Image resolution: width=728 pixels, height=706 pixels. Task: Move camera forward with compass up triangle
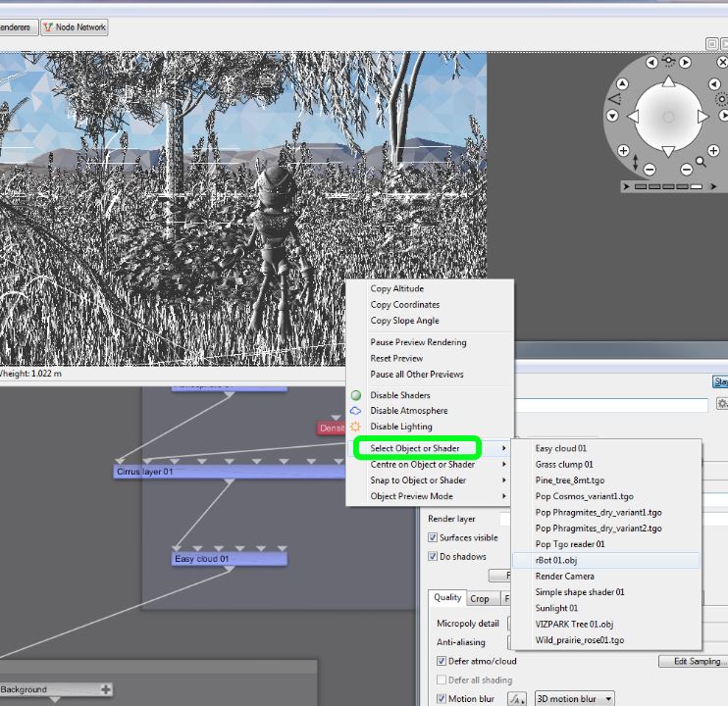[668, 81]
